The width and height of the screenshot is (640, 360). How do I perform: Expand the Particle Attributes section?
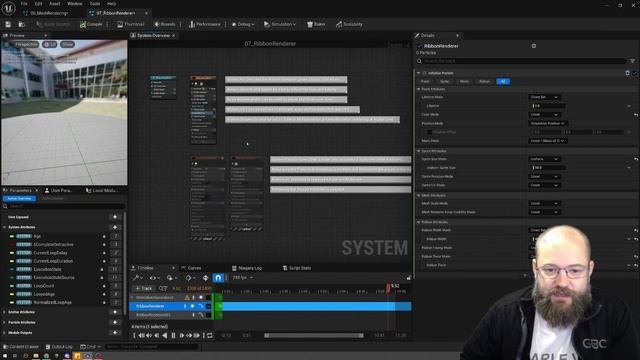(5, 322)
